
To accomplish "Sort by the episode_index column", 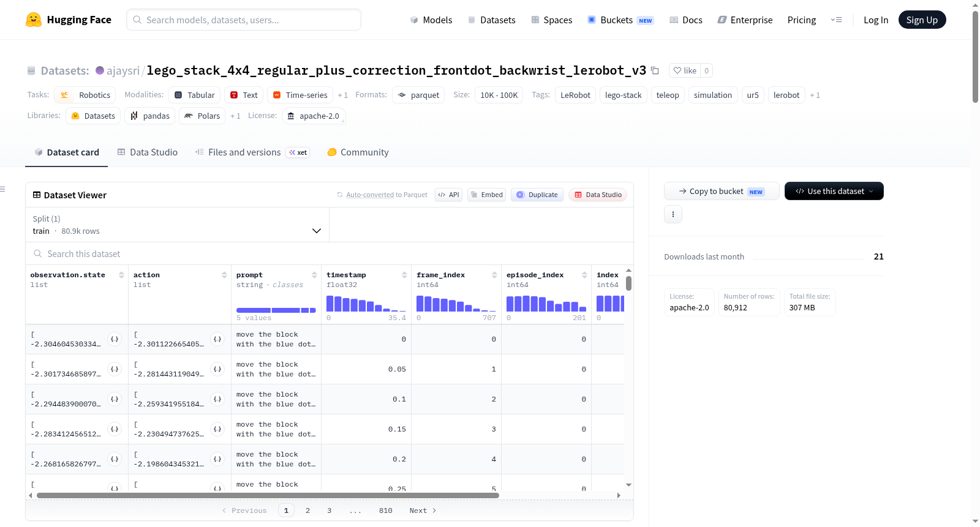I will [584, 275].
